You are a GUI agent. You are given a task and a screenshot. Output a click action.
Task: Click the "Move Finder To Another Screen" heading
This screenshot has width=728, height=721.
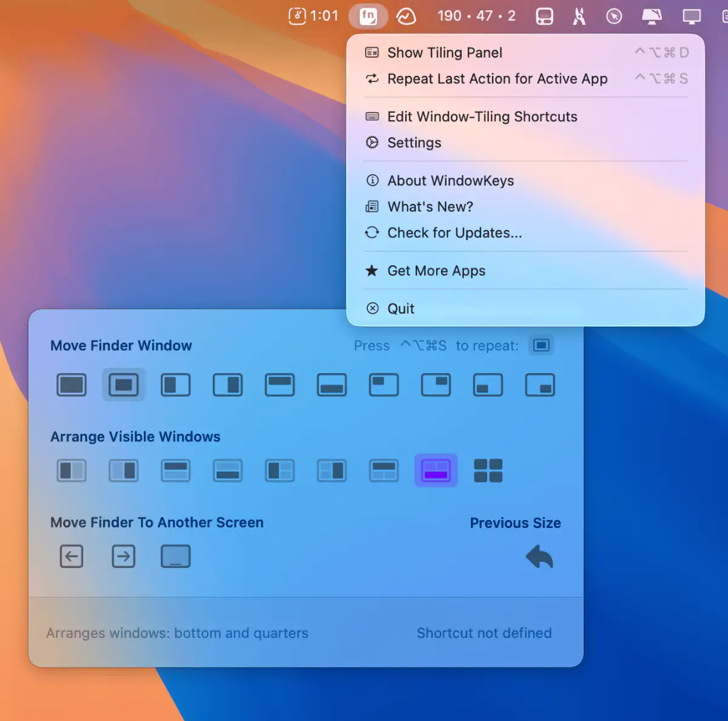157,523
